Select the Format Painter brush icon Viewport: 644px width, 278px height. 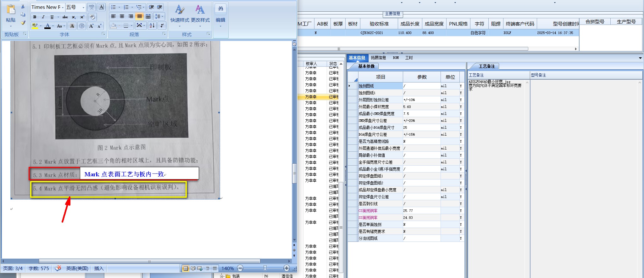click(23, 23)
